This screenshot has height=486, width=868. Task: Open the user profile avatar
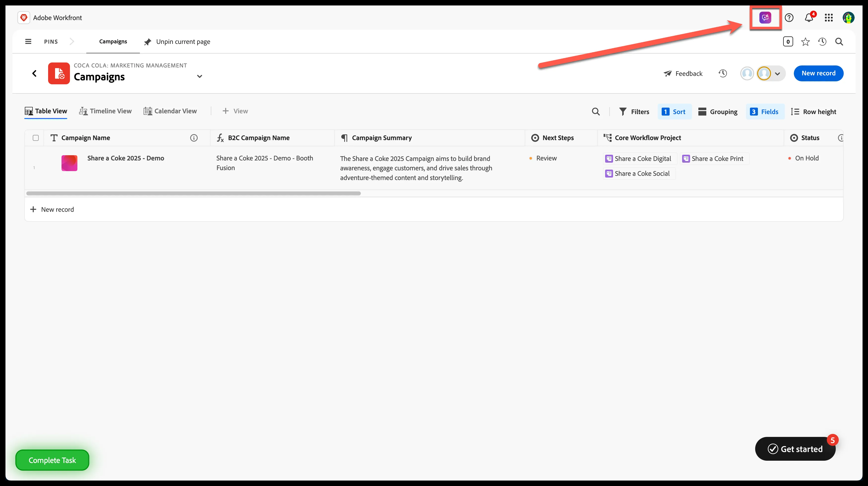click(848, 18)
